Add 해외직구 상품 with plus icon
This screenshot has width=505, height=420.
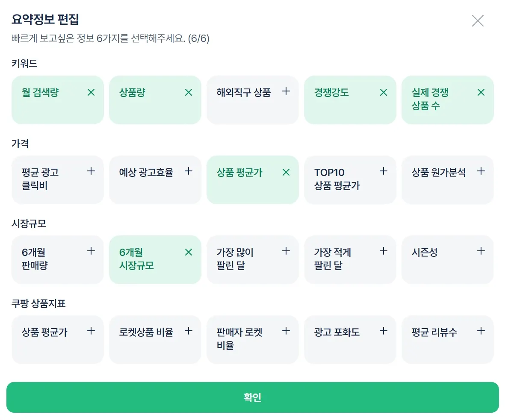pos(286,91)
